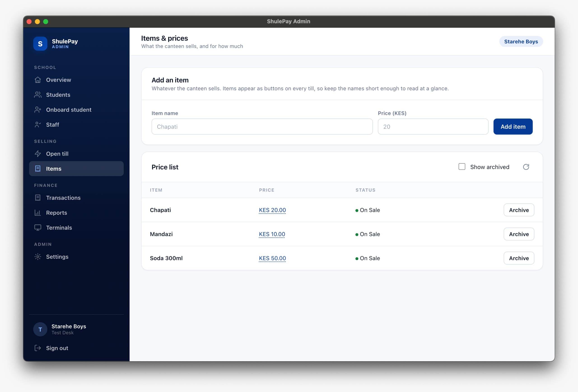Viewport: 578px width, 392px height.
Task: Edit the KES 50.00 price for Soda
Action: tap(272, 258)
